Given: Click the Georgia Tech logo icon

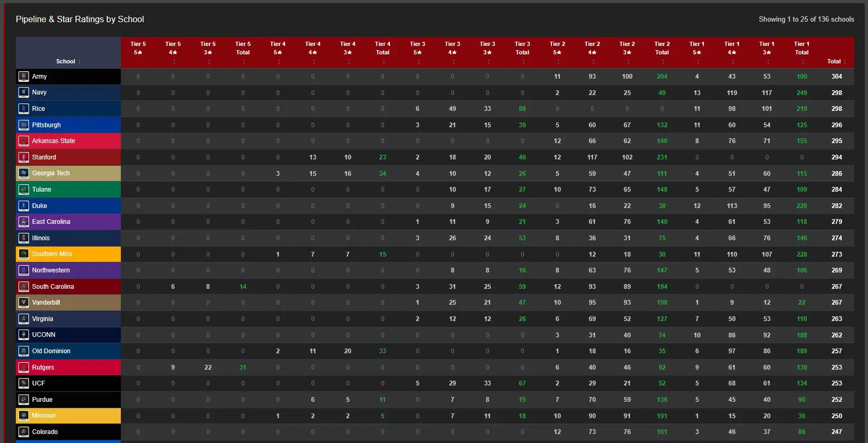Looking at the screenshot, I should click(24, 173).
